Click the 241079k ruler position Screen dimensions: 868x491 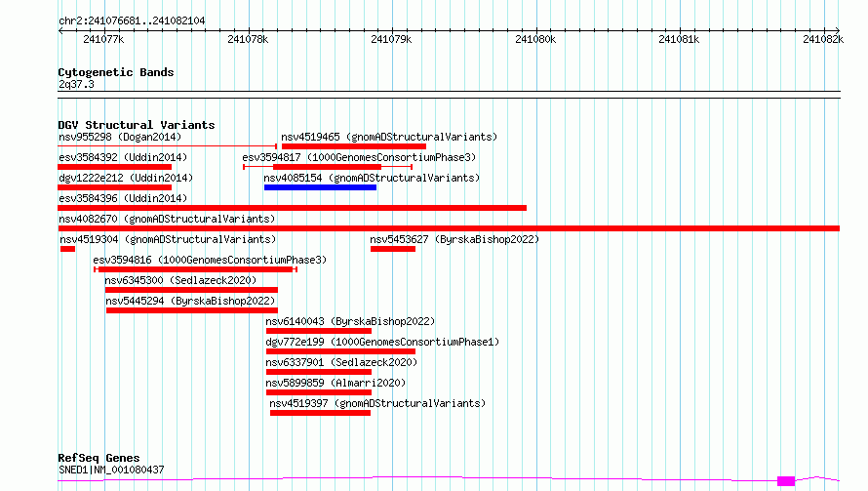coord(391,39)
